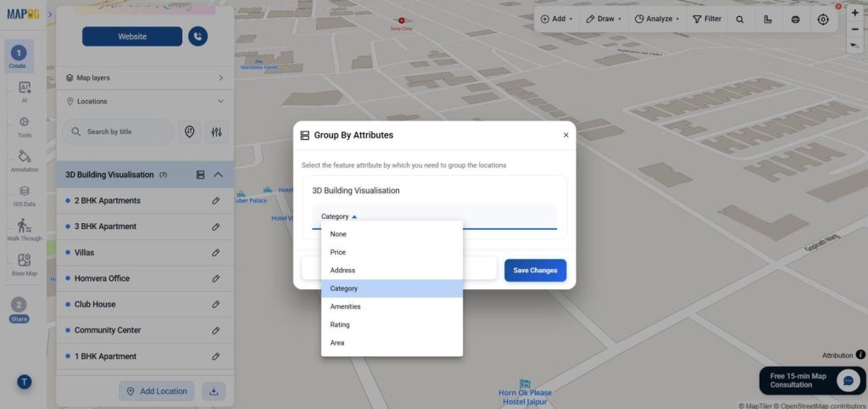Open the Filter button in toolbar
Image resolution: width=868 pixels, height=409 pixels.
tap(707, 19)
